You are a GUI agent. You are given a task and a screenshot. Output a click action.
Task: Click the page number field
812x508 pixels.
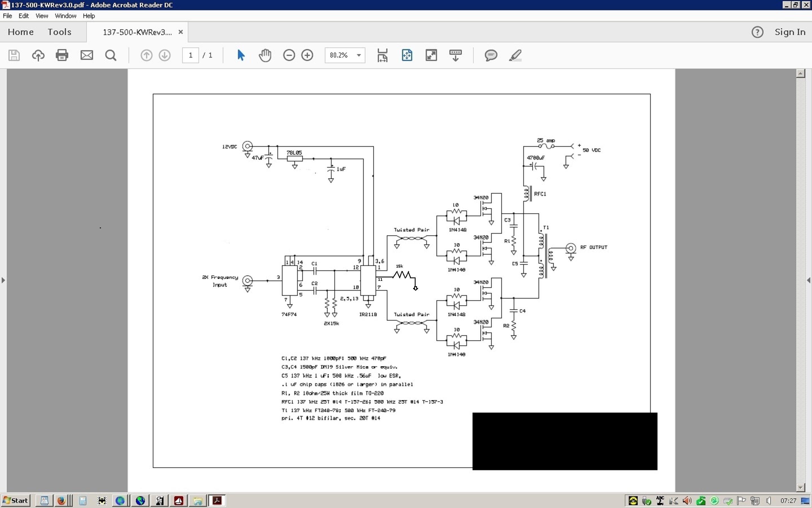[x=191, y=55]
